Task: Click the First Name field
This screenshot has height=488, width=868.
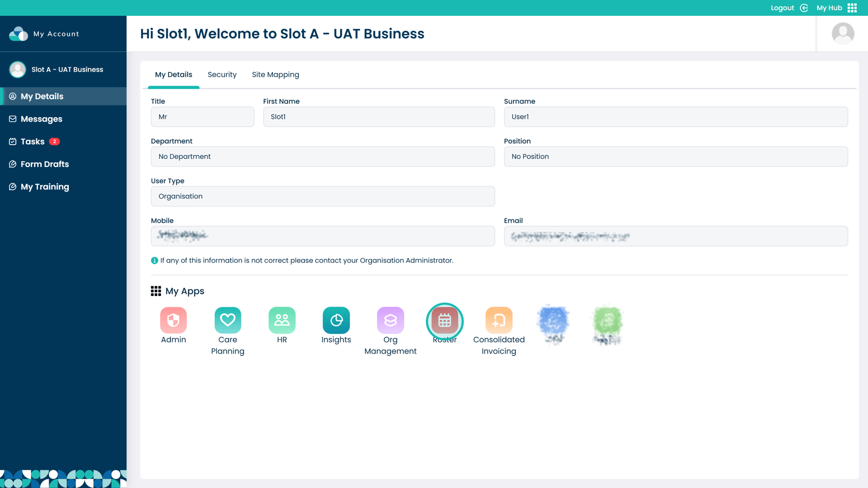Action: point(379,117)
